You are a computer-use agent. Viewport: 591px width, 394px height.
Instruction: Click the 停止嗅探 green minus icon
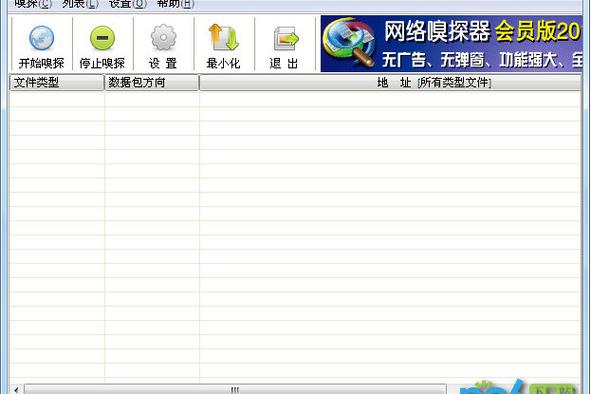point(102,38)
